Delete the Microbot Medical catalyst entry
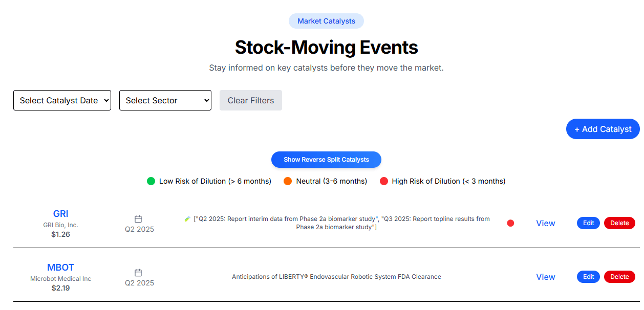 (x=619, y=277)
